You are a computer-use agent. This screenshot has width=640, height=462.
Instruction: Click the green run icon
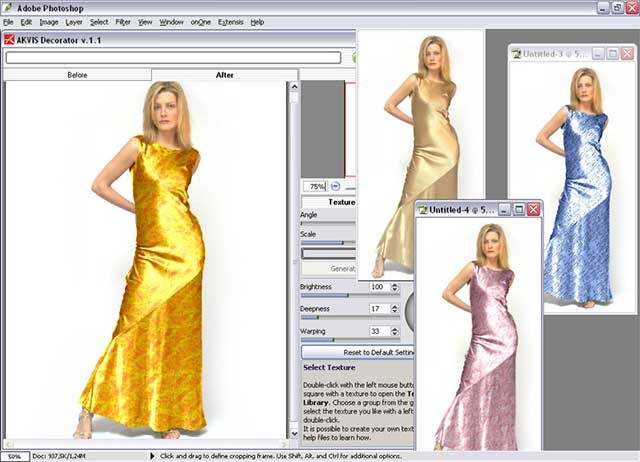coord(354,58)
